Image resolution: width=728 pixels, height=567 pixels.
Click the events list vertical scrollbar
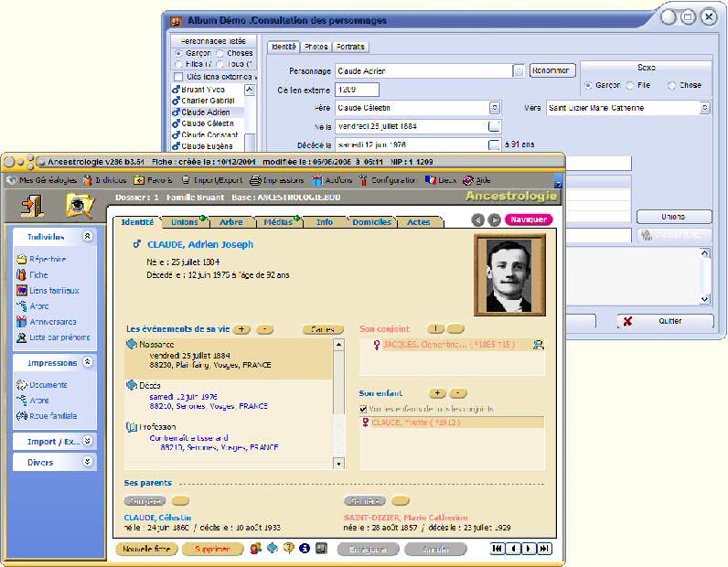(x=339, y=402)
